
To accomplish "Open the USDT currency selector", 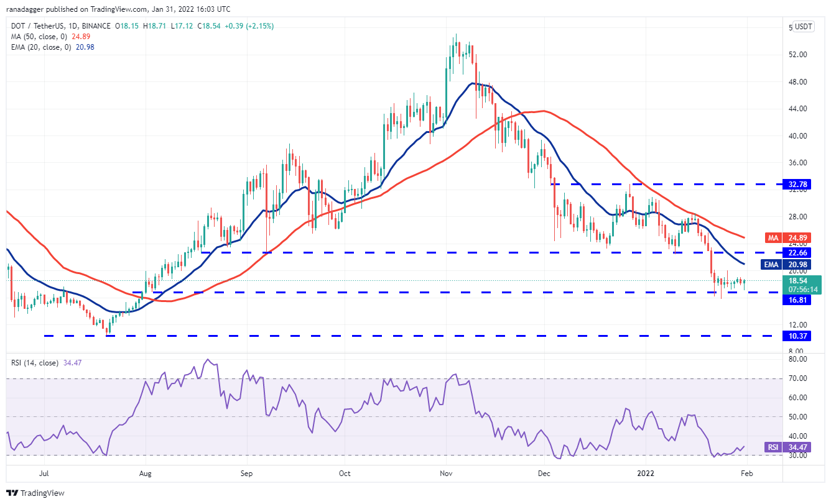I will coord(804,27).
